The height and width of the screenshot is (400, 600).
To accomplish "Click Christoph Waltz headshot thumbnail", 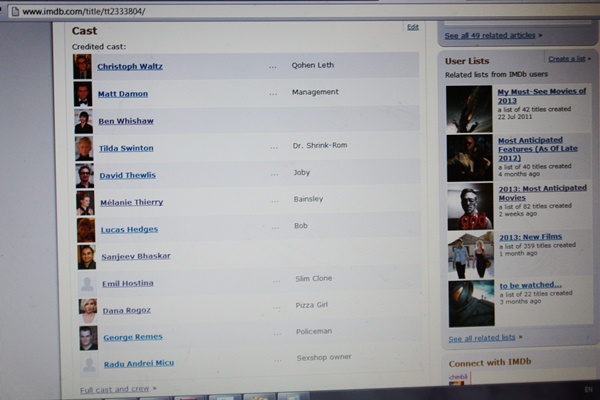I will pos(82,66).
